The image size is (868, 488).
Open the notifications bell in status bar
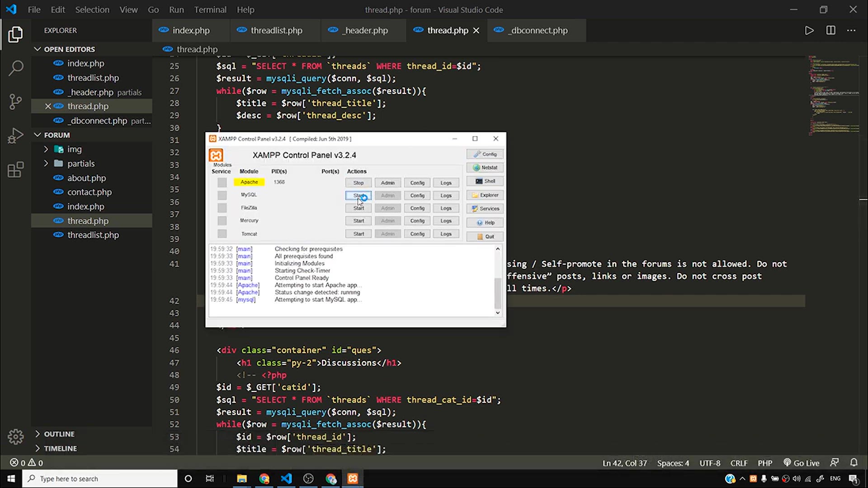[854, 462]
